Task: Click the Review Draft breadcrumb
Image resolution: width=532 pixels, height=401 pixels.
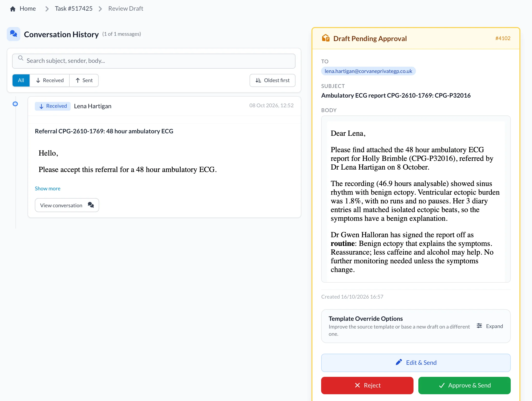Action: (126, 9)
